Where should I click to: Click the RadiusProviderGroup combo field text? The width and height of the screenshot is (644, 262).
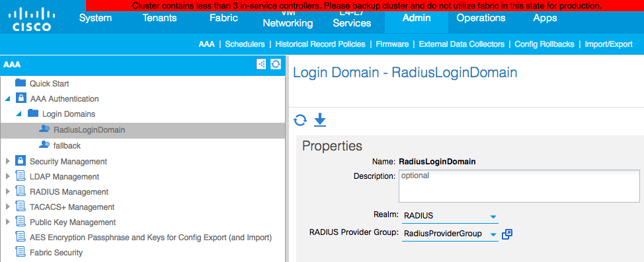(443, 234)
